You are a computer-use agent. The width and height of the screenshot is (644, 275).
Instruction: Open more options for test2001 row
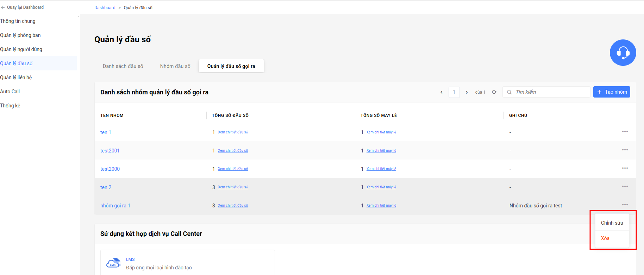click(x=625, y=150)
